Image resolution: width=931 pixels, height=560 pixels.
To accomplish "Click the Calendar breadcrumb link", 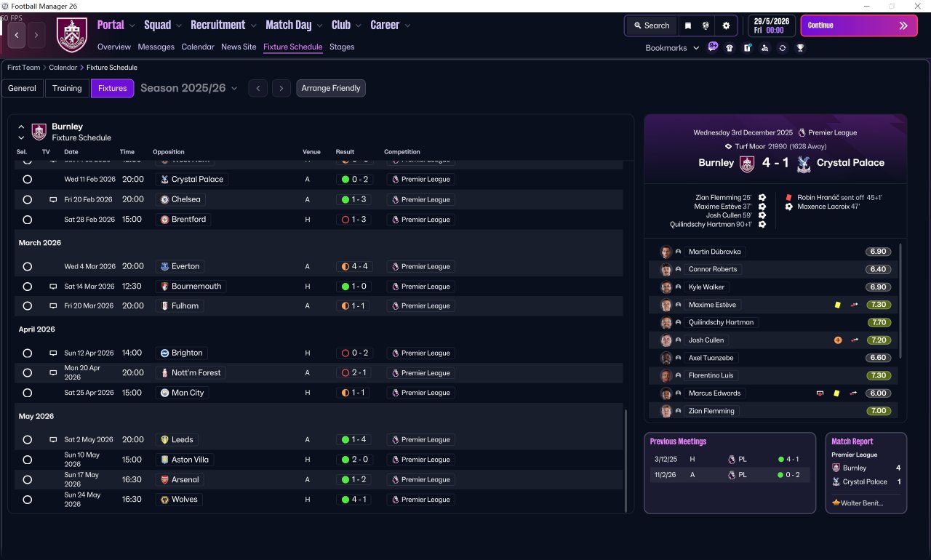I will point(63,68).
